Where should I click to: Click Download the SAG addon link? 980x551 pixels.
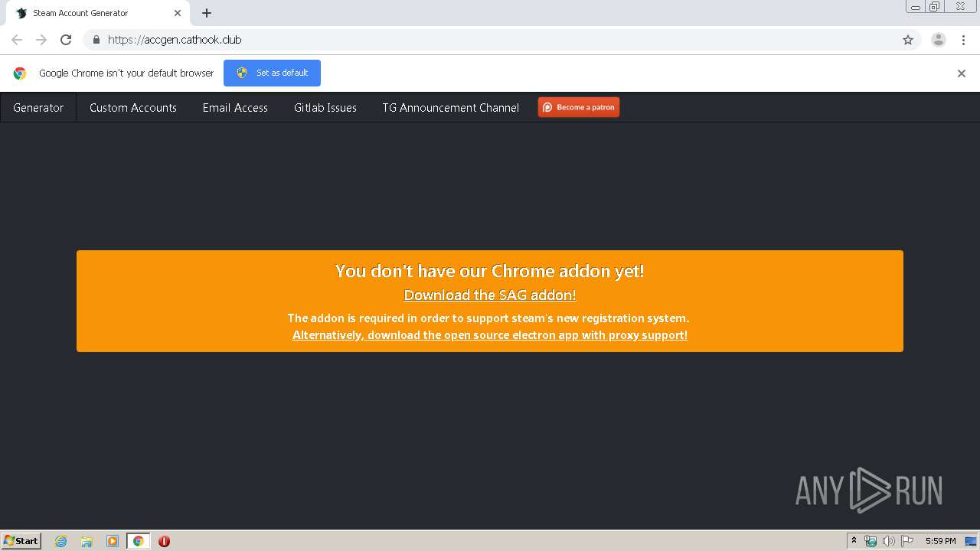(490, 295)
